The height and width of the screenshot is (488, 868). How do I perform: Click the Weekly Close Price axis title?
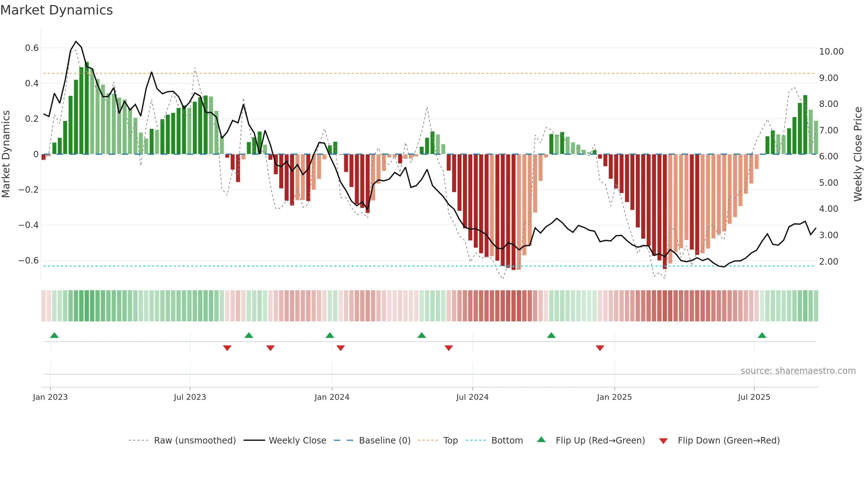(x=858, y=154)
